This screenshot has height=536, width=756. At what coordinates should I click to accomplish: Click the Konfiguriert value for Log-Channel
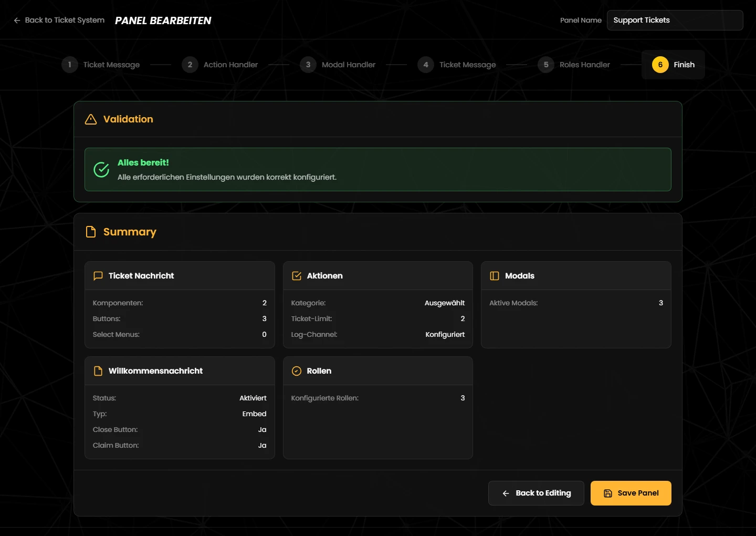pyautogui.click(x=445, y=335)
